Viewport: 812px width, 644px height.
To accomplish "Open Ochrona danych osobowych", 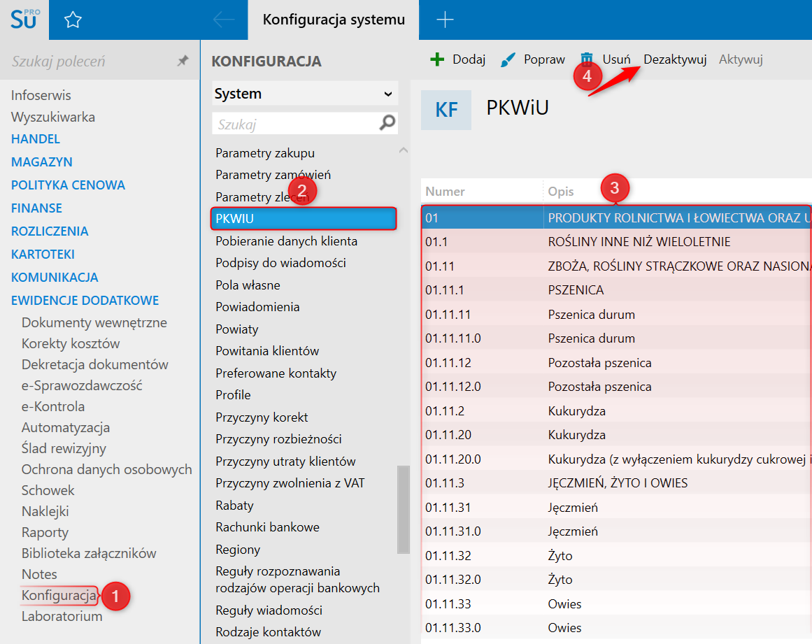I will 107,470.
